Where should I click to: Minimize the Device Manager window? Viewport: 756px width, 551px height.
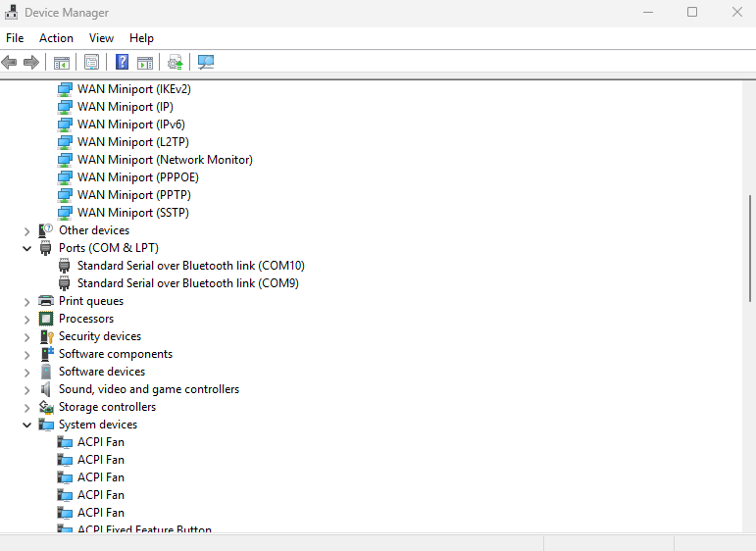click(648, 12)
